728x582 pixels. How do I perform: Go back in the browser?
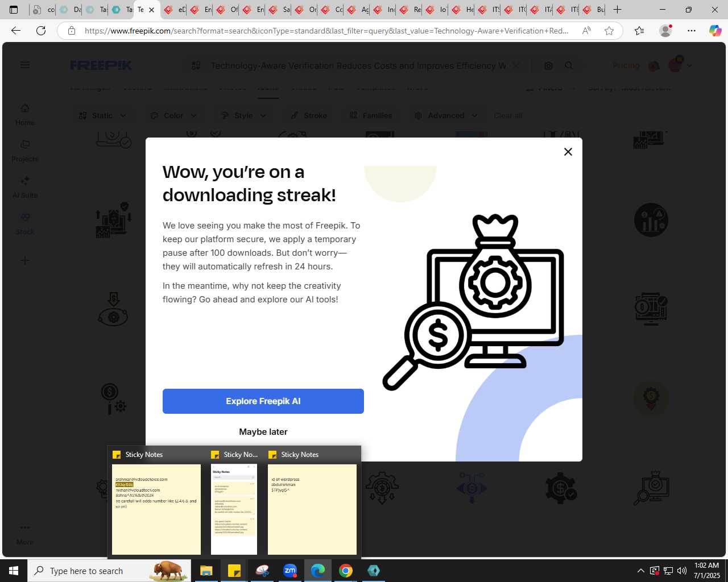click(x=16, y=31)
